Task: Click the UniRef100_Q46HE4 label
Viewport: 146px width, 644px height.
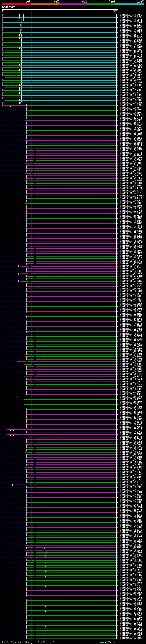Action: click(131, 40)
